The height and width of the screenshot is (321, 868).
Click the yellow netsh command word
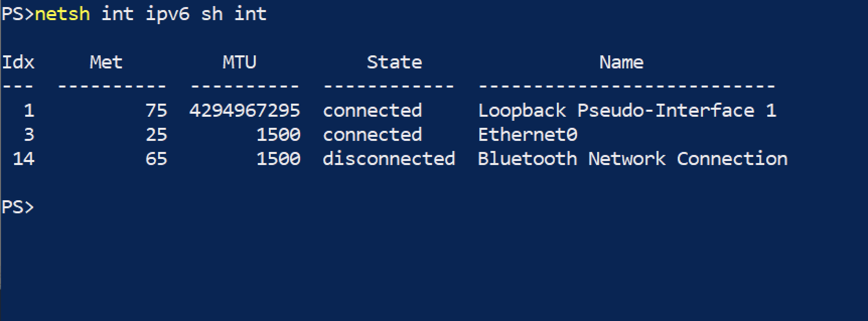(x=62, y=14)
